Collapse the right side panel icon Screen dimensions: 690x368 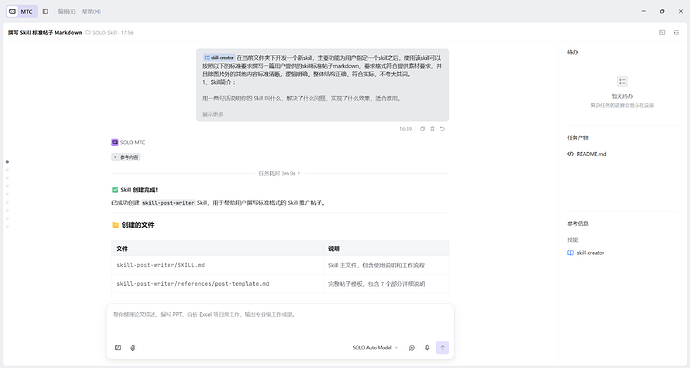point(676,32)
